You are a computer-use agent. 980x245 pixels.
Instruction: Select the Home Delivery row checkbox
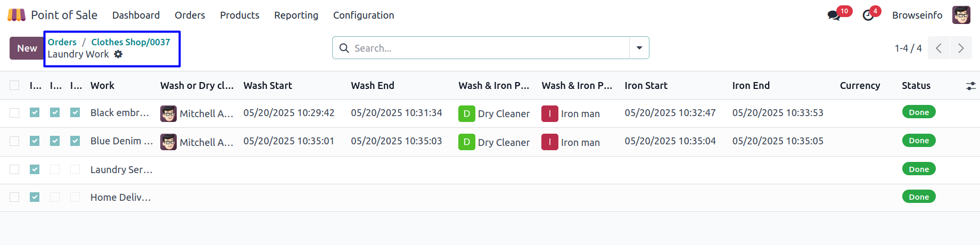[14, 197]
